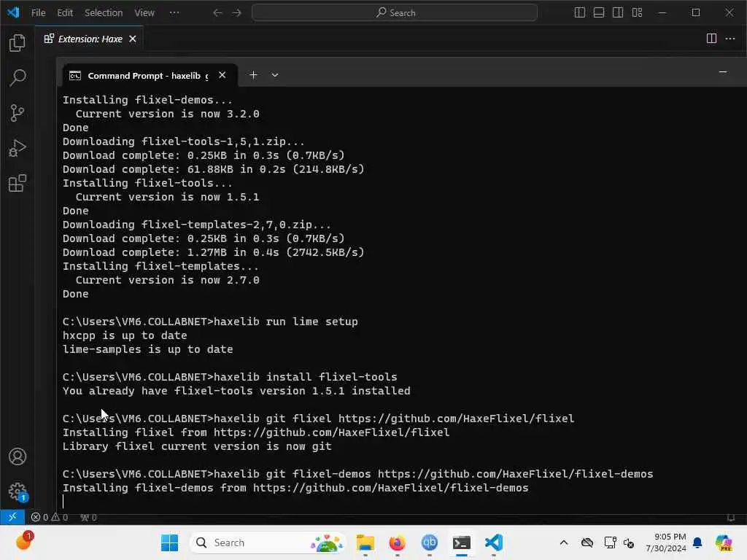Image resolution: width=747 pixels, height=560 pixels.
Task: Expand the hidden menus ellipsis
Action: pyautogui.click(x=174, y=13)
